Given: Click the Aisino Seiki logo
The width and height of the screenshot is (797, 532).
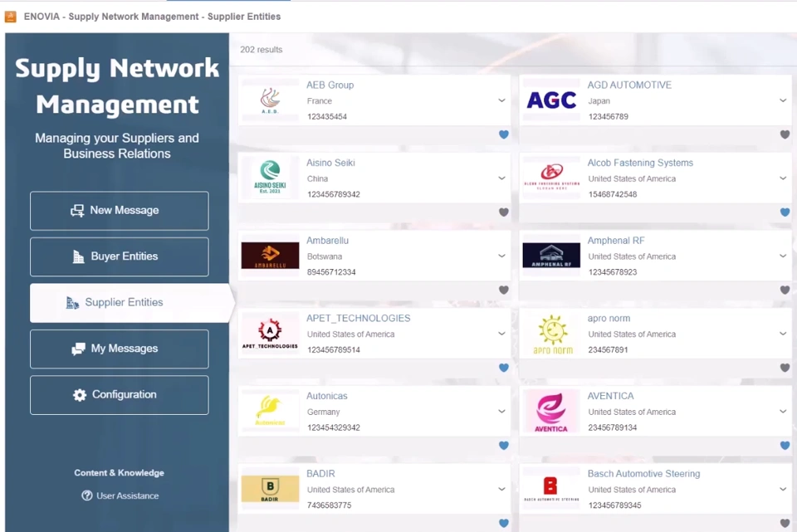Looking at the screenshot, I should click(x=270, y=178).
